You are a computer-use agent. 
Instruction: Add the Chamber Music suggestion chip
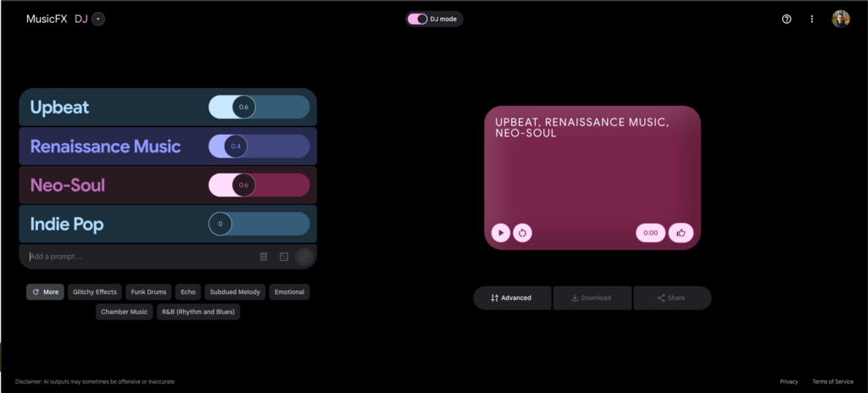124,312
